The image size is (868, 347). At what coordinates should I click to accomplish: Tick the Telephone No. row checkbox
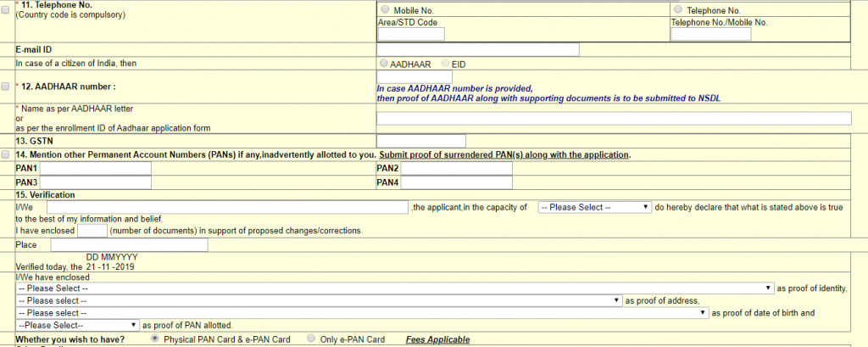(x=6, y=10)
